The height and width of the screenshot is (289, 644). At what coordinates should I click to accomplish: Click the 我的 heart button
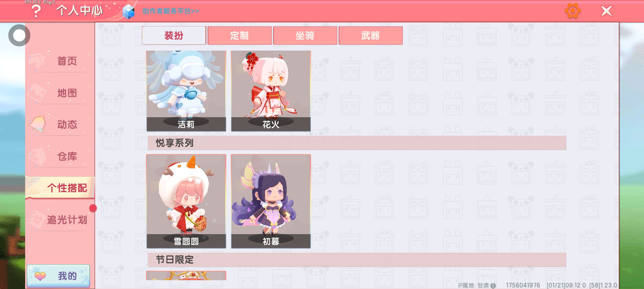[58, 276]
